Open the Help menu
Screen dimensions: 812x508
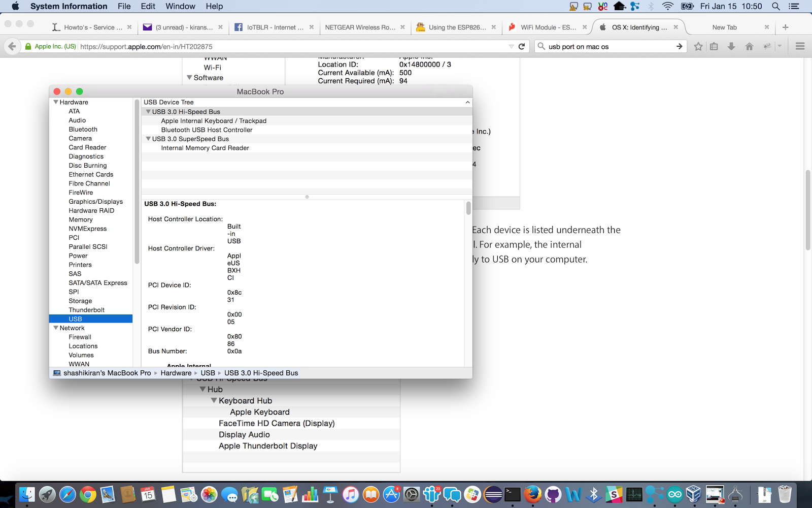(x=214, y=6)
